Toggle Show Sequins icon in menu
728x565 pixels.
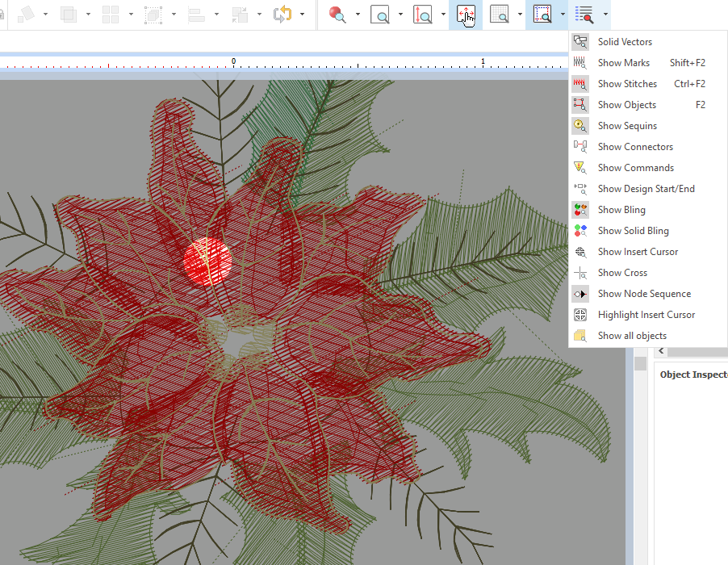click(x=580, y=126)
